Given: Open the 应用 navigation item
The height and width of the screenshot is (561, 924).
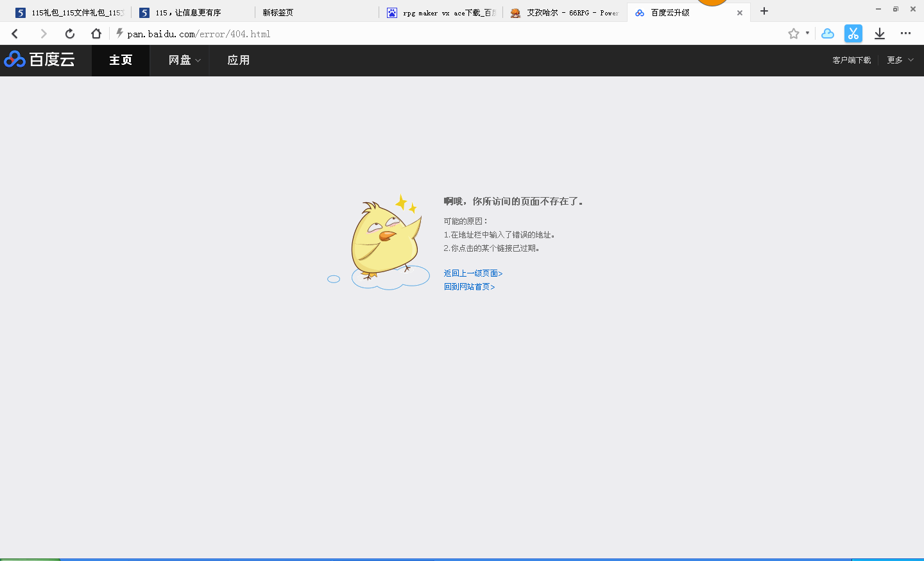Looking at the screenshot, I should click(x=239, y=60).
